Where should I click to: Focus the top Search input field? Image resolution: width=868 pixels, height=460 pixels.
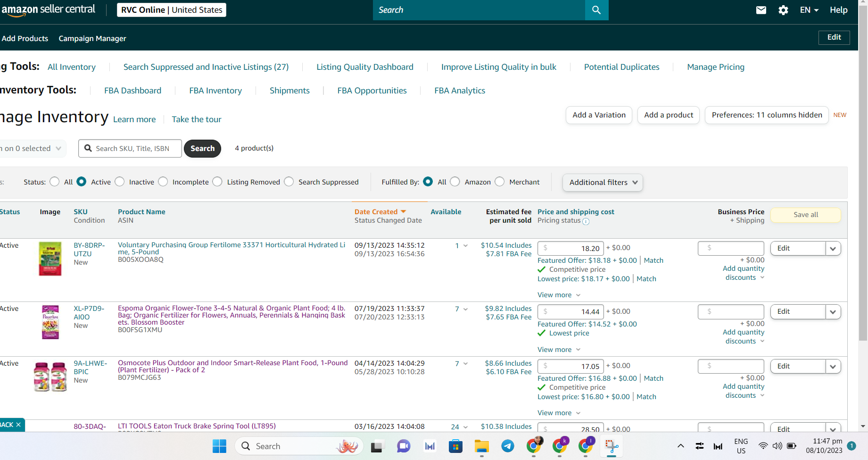coord(479,10)
